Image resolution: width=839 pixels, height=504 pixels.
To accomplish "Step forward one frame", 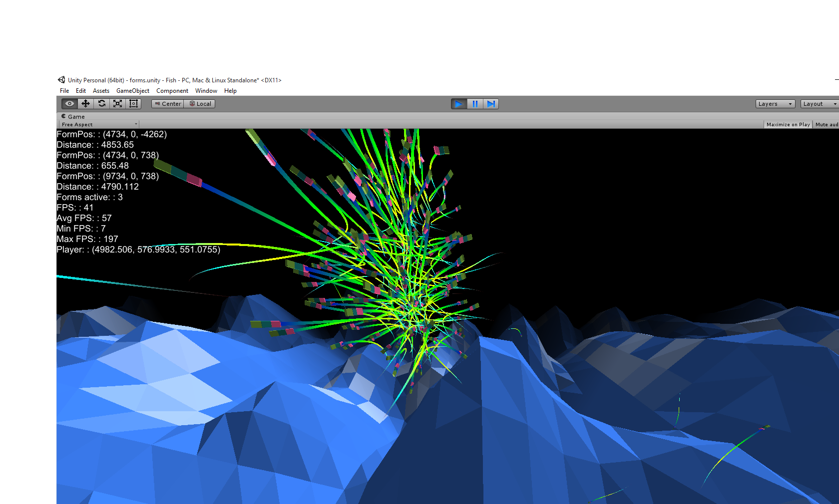I will 491,104.
